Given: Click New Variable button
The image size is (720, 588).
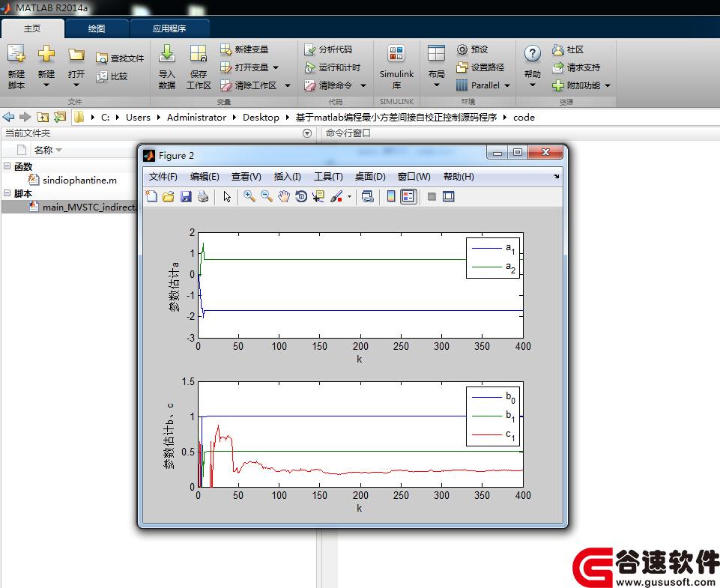Looking at the screenshot, I should coord(244,49).
